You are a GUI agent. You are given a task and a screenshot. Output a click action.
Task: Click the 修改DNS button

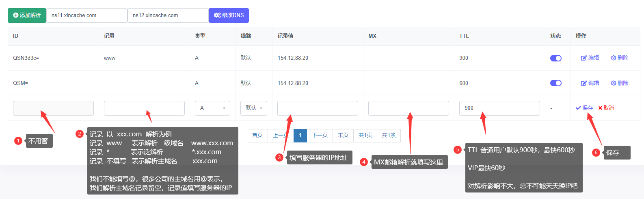pos(229,15)
